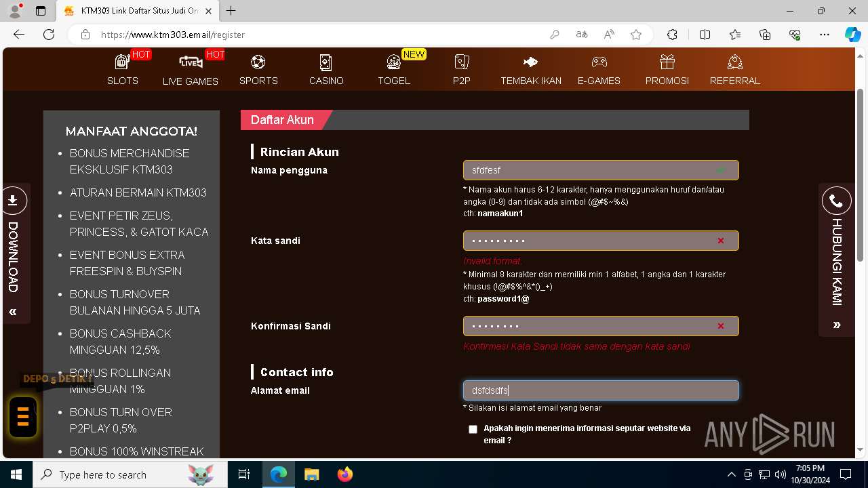Open the volume control in tray
The width and height of the screenshot is (868, 488).
tap(781, 474)
